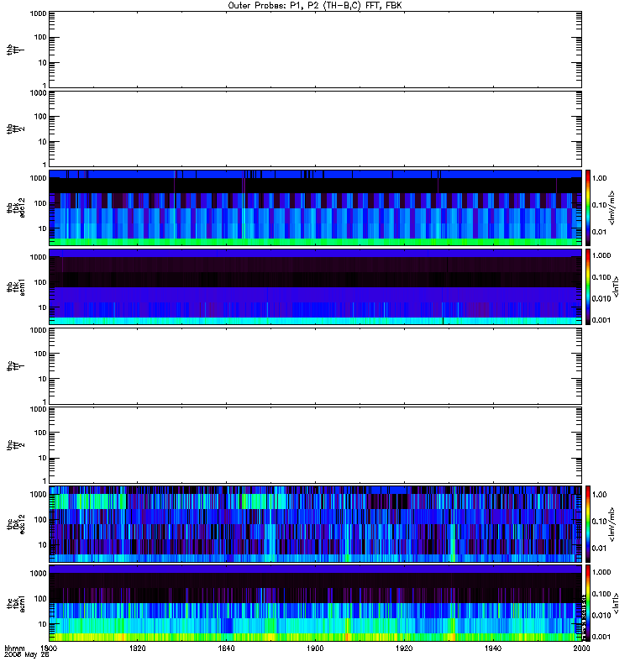Screen dimensions: 630x672
Task: Click the thc fbk edc12 axis label
Action: (x=16, y=524)
